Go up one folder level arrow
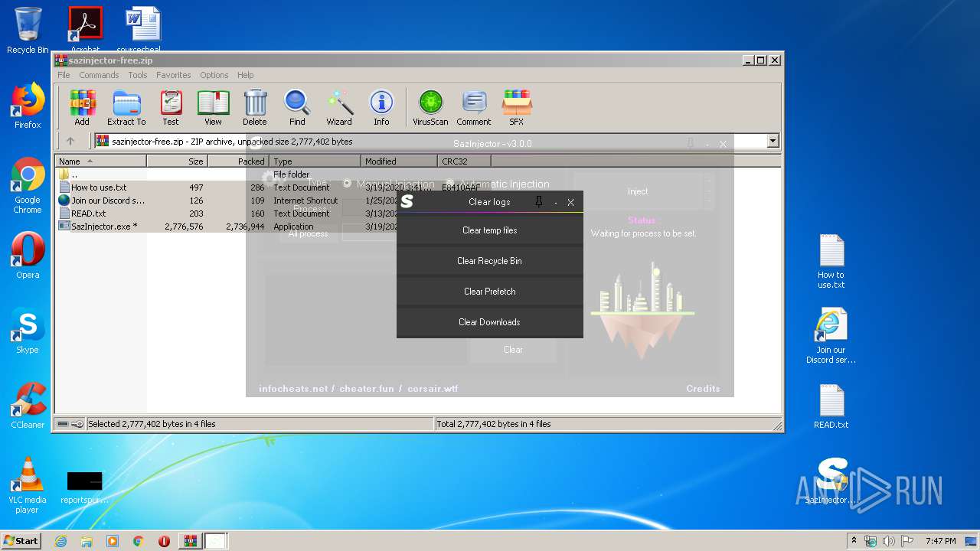The height and width of the screenshot is (551, 980). (x=70, y=141)
